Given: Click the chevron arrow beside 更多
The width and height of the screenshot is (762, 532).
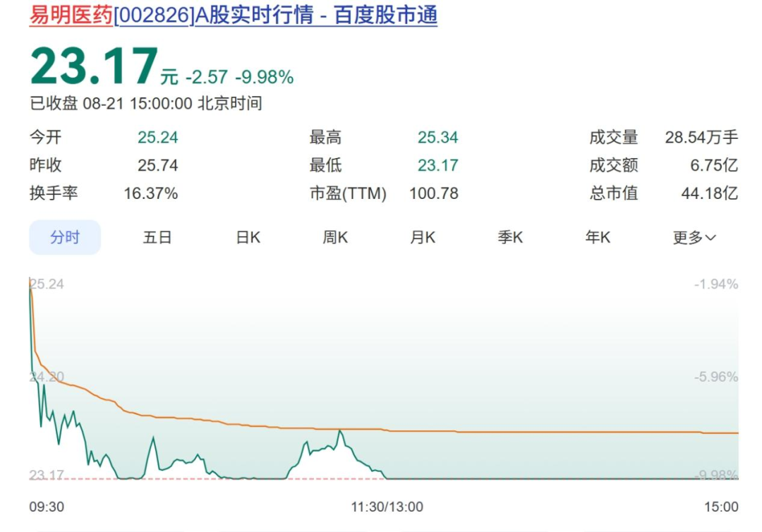Looking at the screenshot, I should pos(710,238).
